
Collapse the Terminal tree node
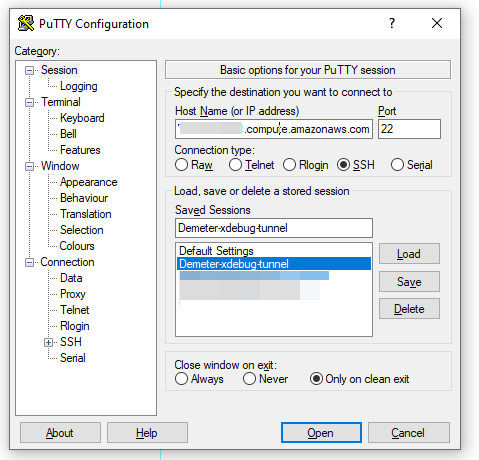[29, 102]
